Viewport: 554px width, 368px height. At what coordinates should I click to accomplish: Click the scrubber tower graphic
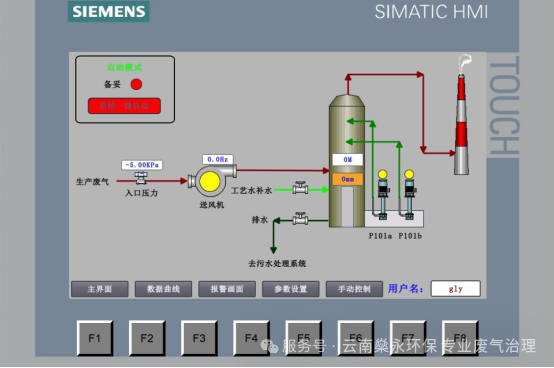click(347, 161)
